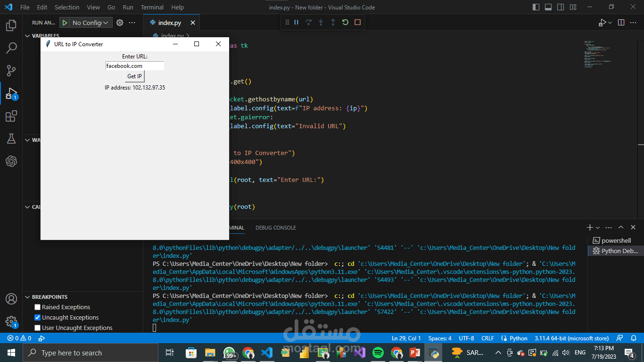Maximize the panel with the up chevron

coord(621,227)
